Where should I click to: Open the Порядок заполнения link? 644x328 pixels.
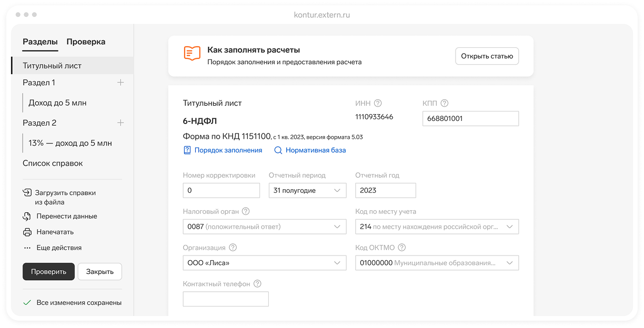tap(228, 150)
